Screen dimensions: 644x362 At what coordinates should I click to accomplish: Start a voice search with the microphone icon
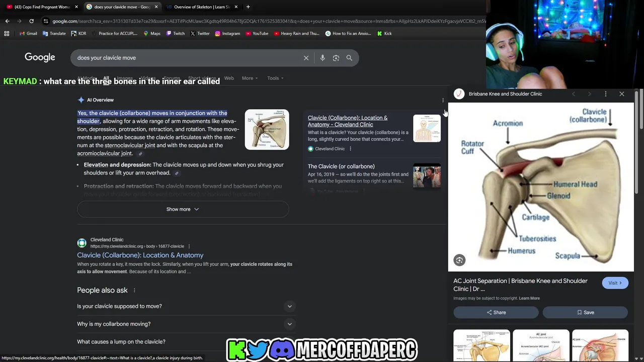323,58
